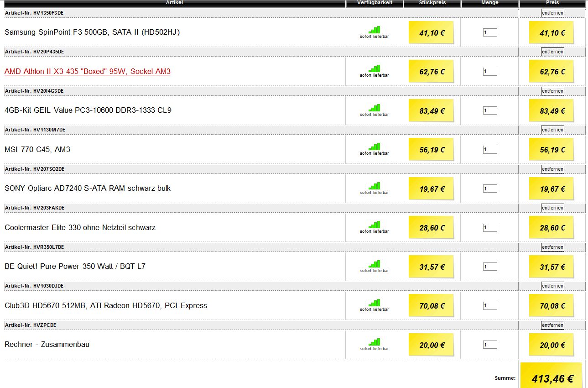Image resolution: width=588 pixels, height=388 pixels.
Task: Click availability bars icon for MSI 770-C45
Action: 375,147
